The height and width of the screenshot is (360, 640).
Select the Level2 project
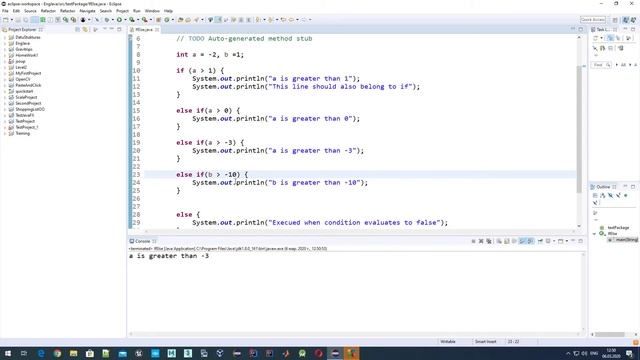(21, 67)
